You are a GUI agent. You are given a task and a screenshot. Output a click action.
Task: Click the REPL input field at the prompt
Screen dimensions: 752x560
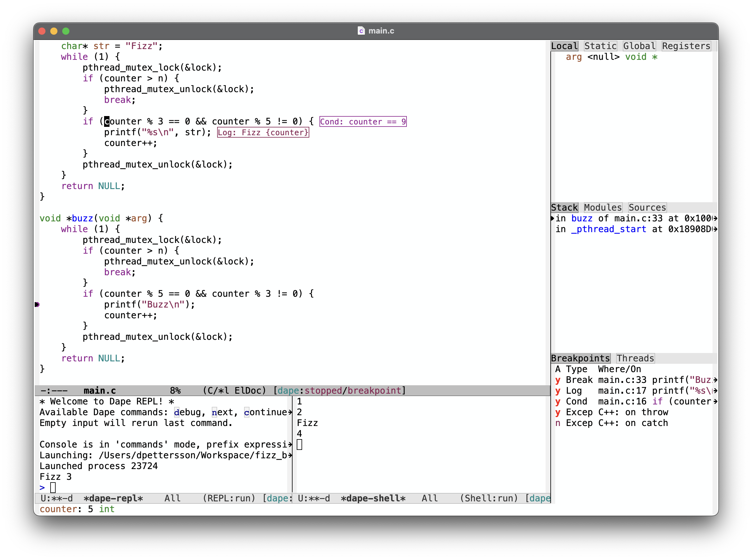pos(53,488)
